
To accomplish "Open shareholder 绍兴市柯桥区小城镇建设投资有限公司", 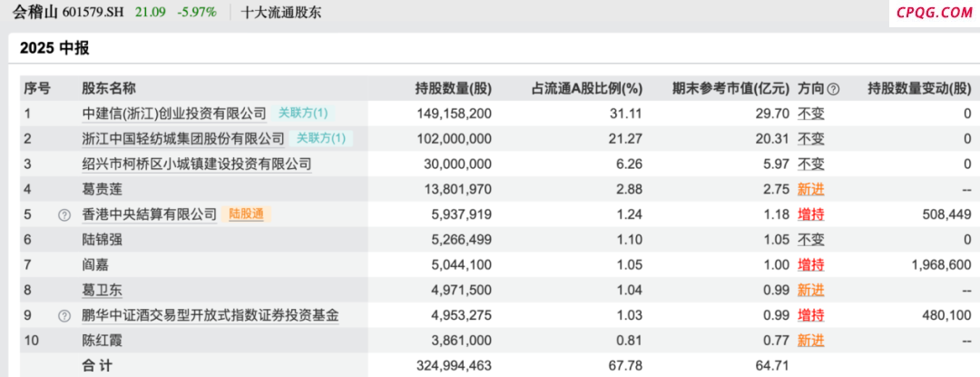I will [197, 164].
